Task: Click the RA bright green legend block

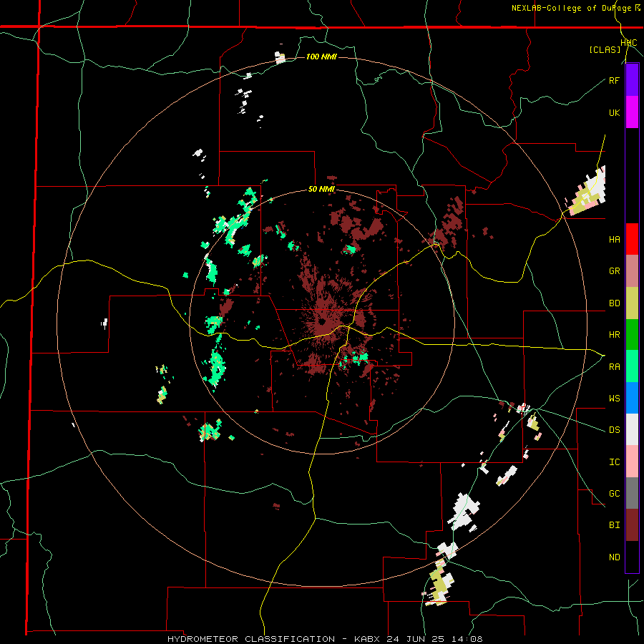Action: coord(632,366)
